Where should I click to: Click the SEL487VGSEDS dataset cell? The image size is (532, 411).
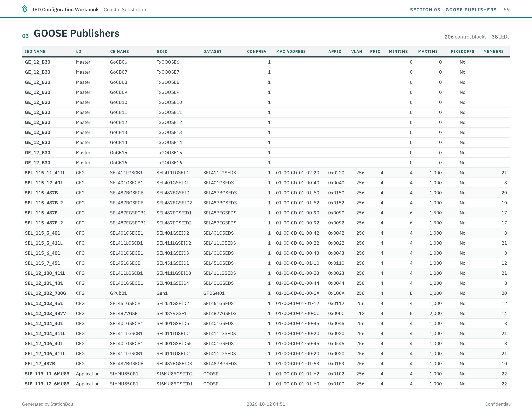click(220, 313)
